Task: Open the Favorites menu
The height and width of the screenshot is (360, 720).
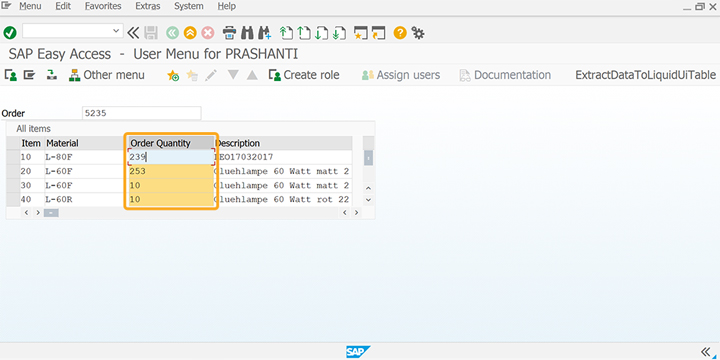Action: [x=103, y=6]
